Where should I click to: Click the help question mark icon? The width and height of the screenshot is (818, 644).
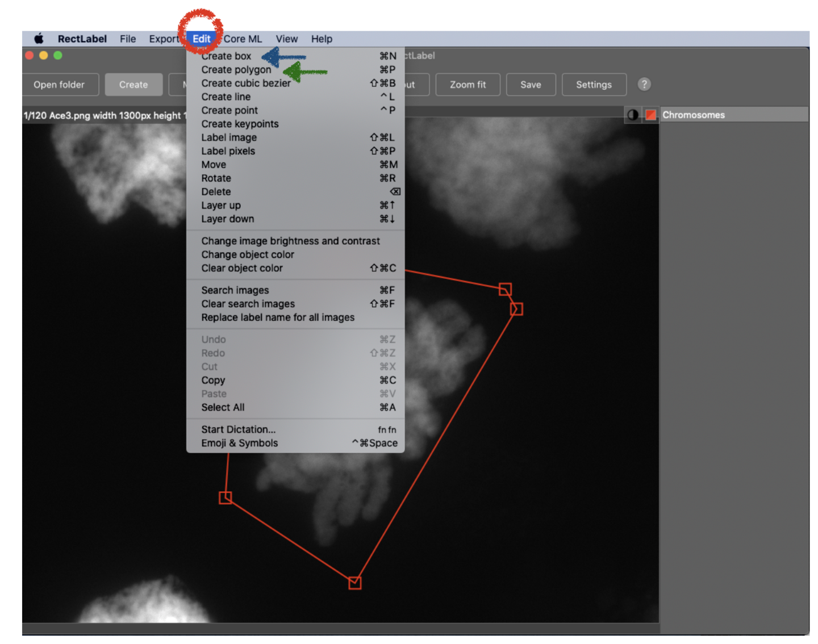coord(644,85)
